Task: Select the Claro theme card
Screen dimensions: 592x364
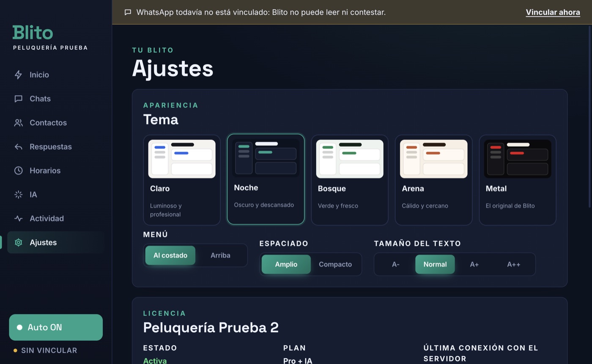Action: pos(182,180)
